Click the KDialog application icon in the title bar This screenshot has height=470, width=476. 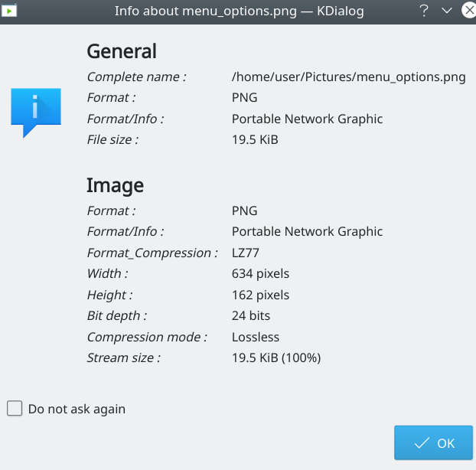9,11
